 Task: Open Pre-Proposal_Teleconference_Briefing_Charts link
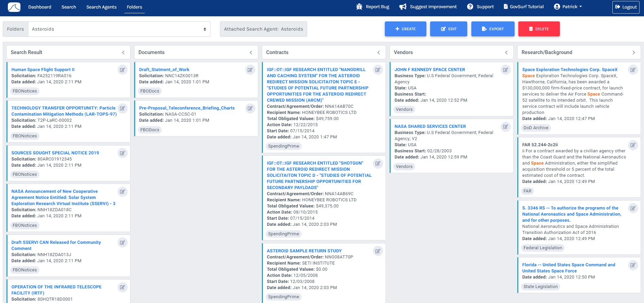pos(187,108)
